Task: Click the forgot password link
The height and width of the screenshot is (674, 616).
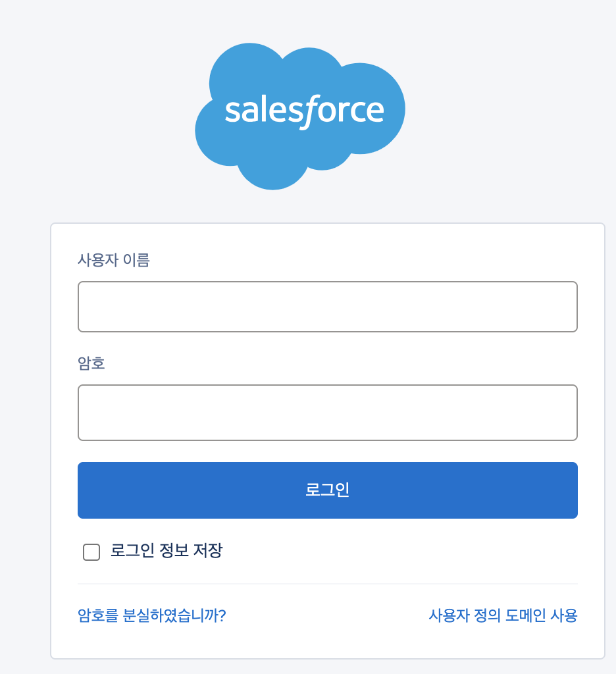Action: point(151,615)
